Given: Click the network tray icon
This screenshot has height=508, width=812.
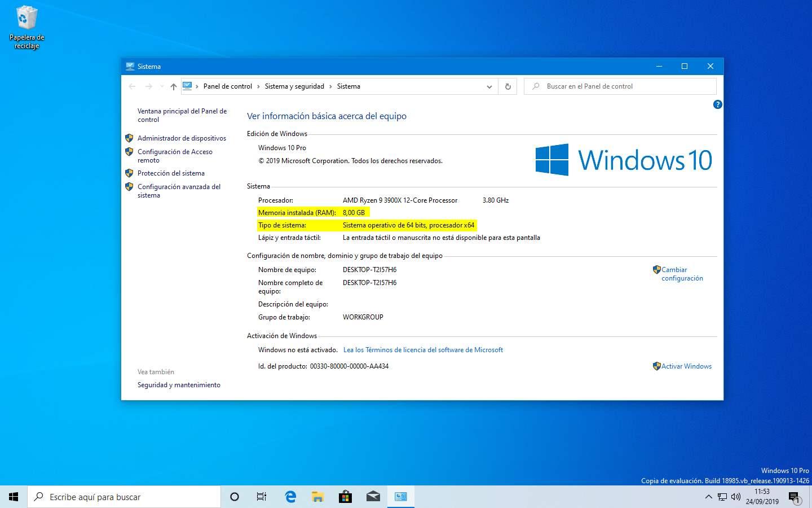Looking at the screenshot, I should click(x=722, y=497).
